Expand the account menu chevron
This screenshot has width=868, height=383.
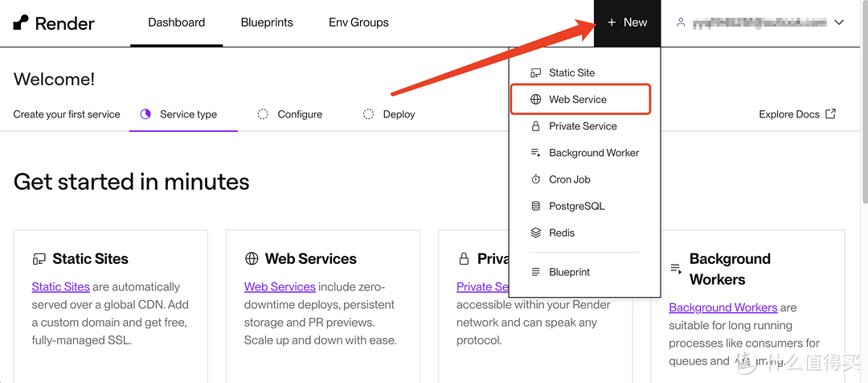click(839, 23)
